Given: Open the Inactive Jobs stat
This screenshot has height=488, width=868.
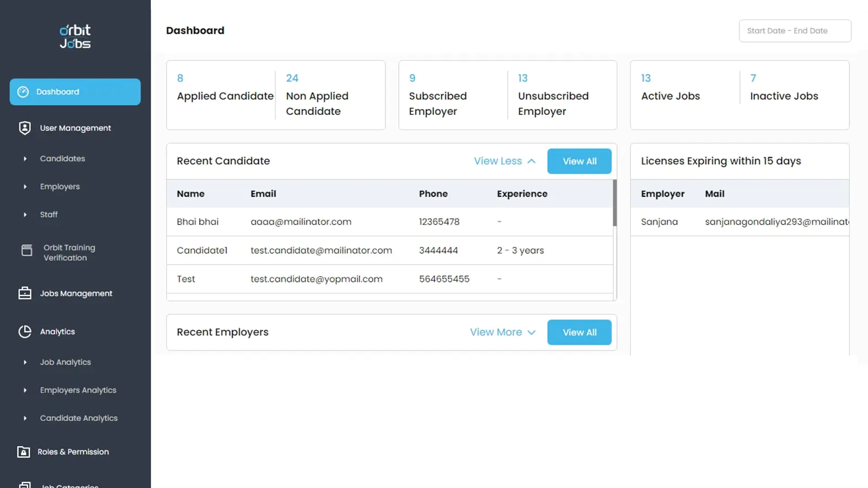Looking at the screenshot, I should click(784, 88).
